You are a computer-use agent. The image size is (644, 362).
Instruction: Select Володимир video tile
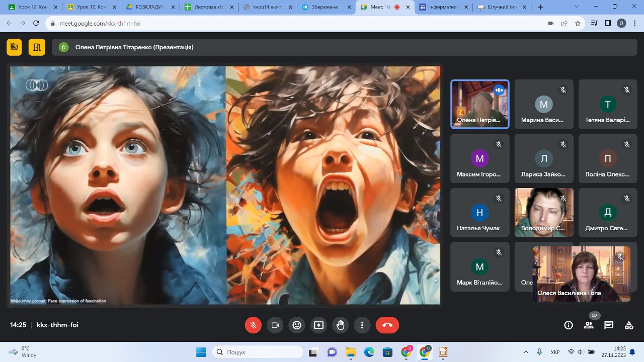[544, 213]
